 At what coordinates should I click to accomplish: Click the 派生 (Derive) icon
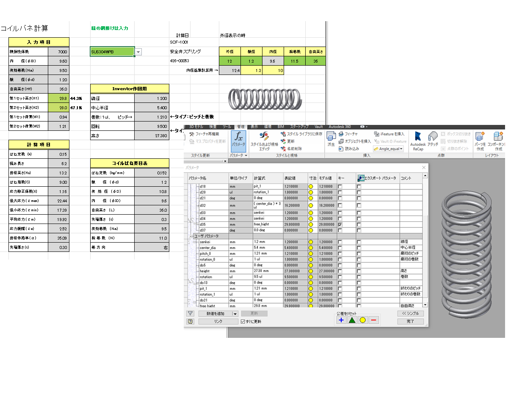tap(331, 138)
